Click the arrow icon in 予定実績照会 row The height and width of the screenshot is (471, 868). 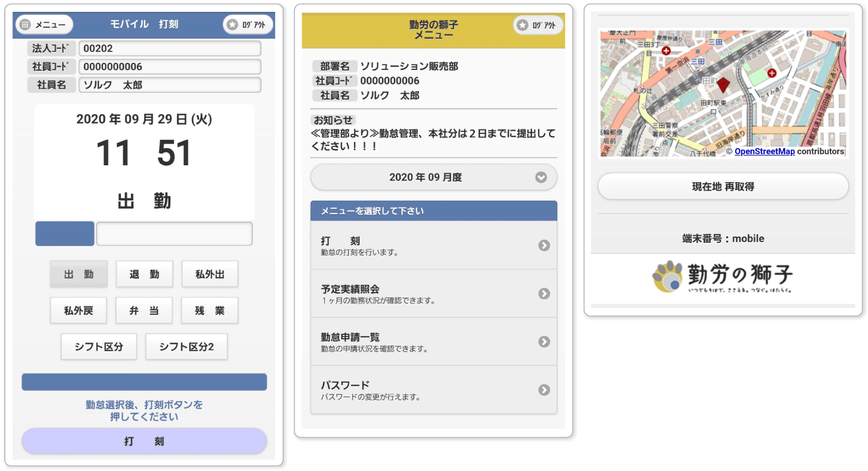(x=544, y=294)
